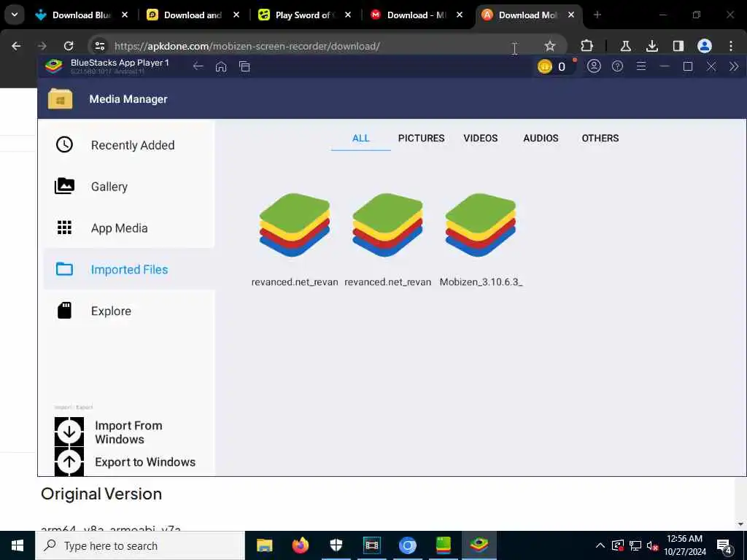The height and width of the screenshot is (560, 747).
Task: Open Chrome tab search dropdown arrow
Action: [15, 15]
